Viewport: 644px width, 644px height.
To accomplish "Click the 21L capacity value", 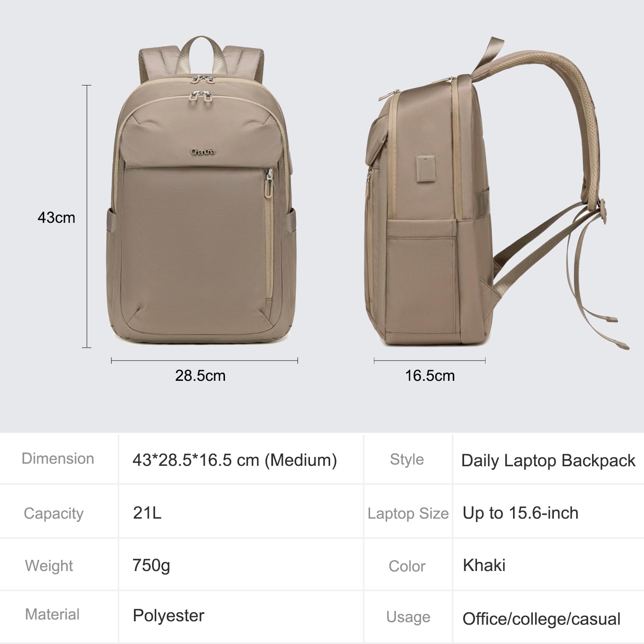I will pos(147,513).
